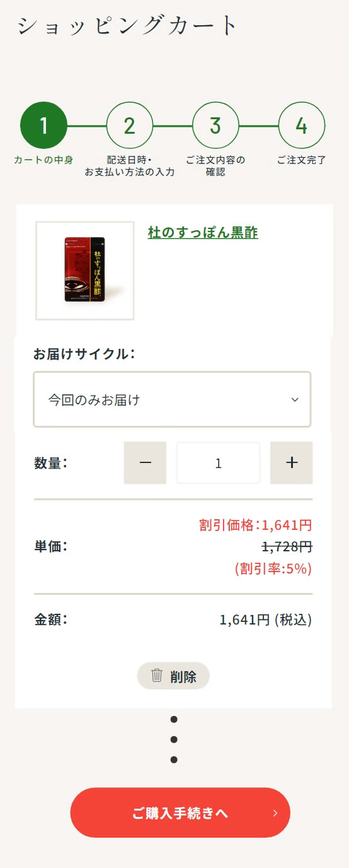Click the ご注文完了 step label

coord(302,160)
